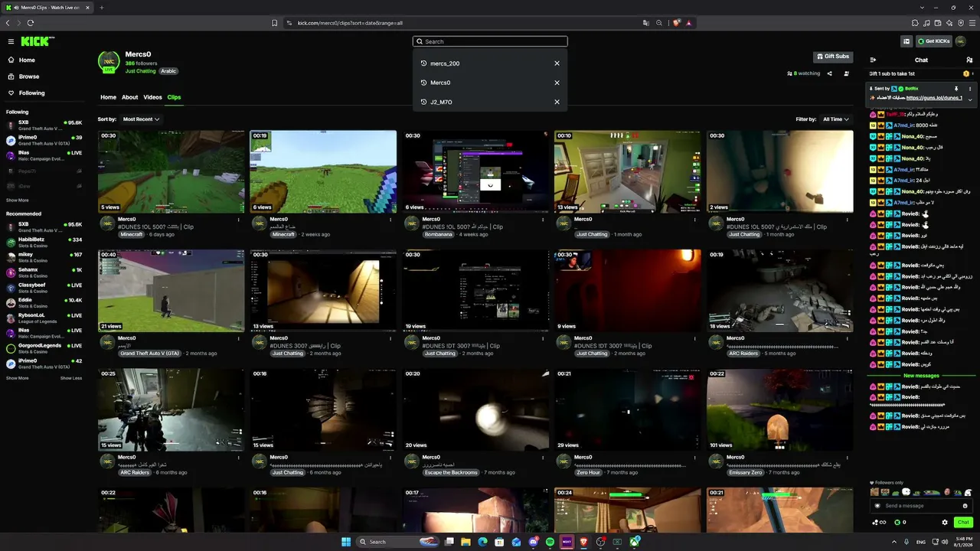Open the Minecraft clip with 5 views
The height and width of the screenshot is (551, 980).
point(171,171)
